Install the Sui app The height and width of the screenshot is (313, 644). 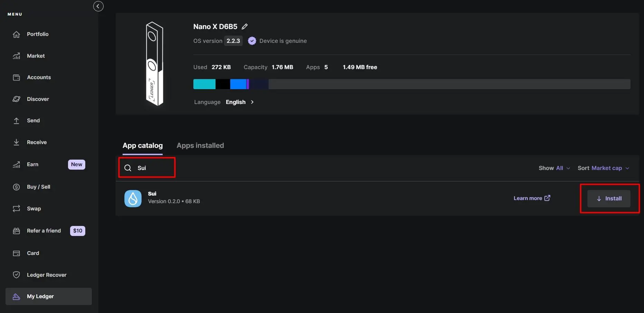[x=609, y=199]
